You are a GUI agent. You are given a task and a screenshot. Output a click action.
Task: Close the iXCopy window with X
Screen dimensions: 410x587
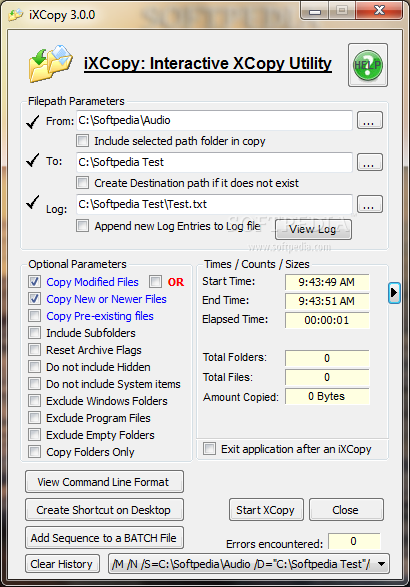(x=379, y=11)
